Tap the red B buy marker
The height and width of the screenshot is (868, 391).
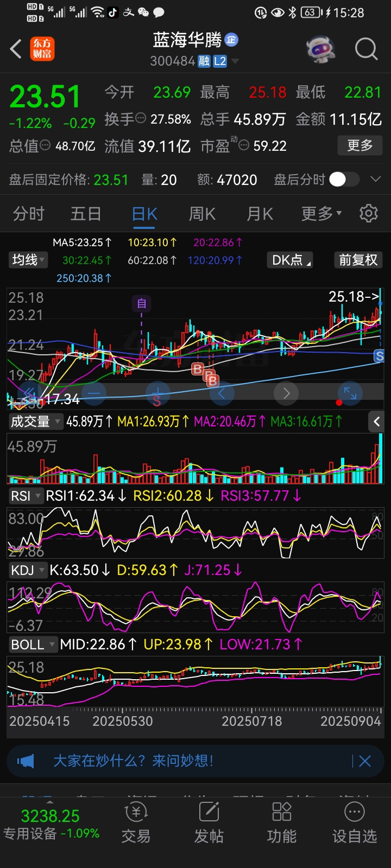(198, 369)
